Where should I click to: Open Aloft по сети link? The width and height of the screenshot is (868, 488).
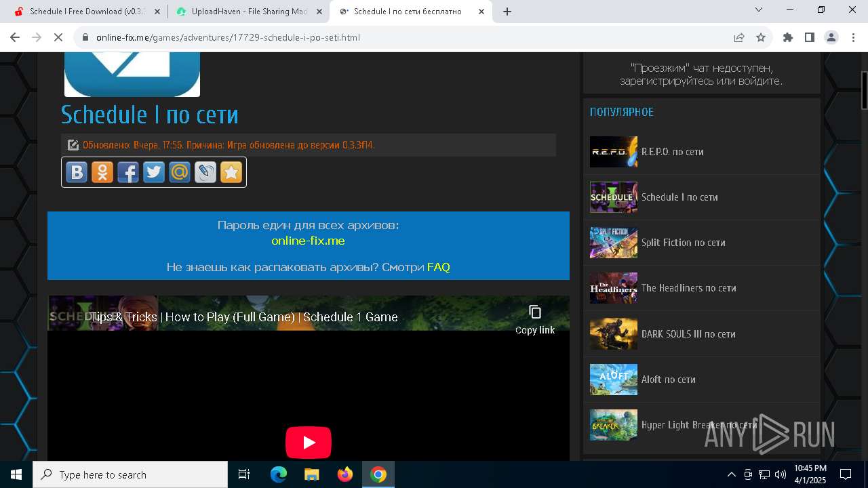click(669, 380)
